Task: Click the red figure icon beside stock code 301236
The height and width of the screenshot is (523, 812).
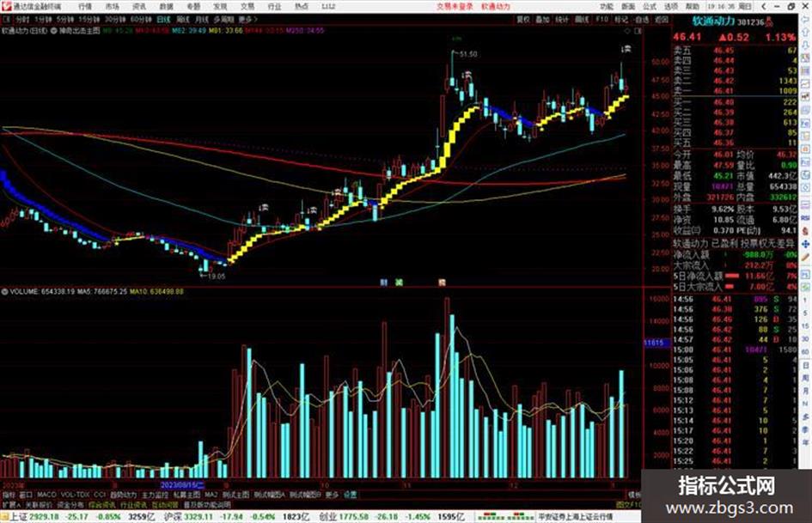Action: [x=770, y=21]
